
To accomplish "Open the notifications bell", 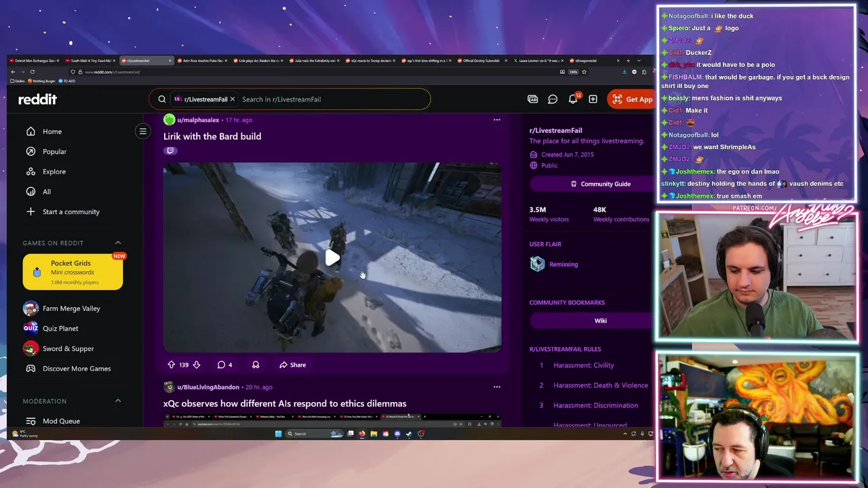I will [x=573, y=99].
